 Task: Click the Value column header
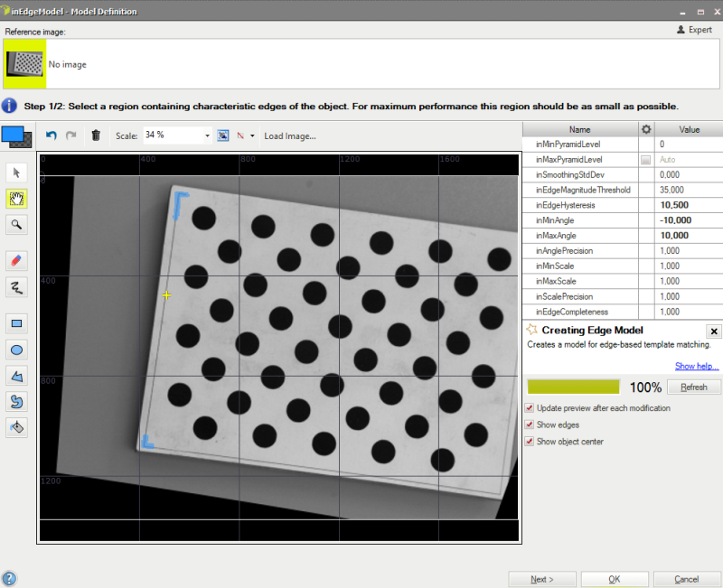point(689,129)
